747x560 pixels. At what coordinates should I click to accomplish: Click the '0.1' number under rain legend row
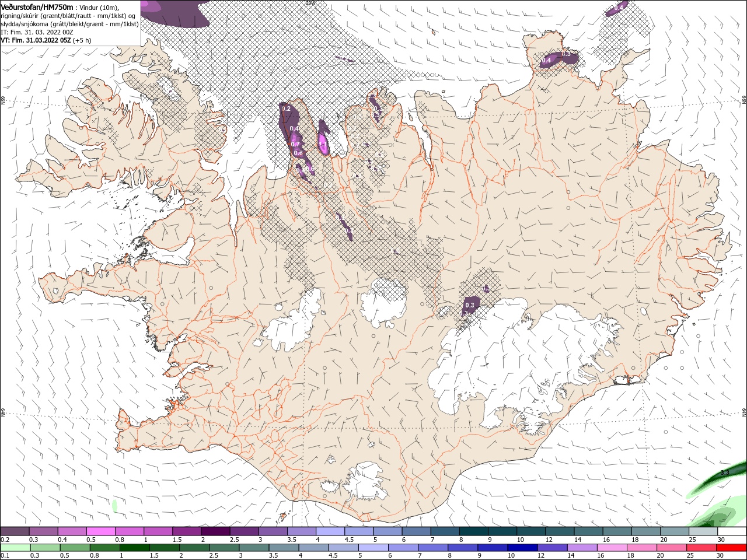tap(5, 555)
